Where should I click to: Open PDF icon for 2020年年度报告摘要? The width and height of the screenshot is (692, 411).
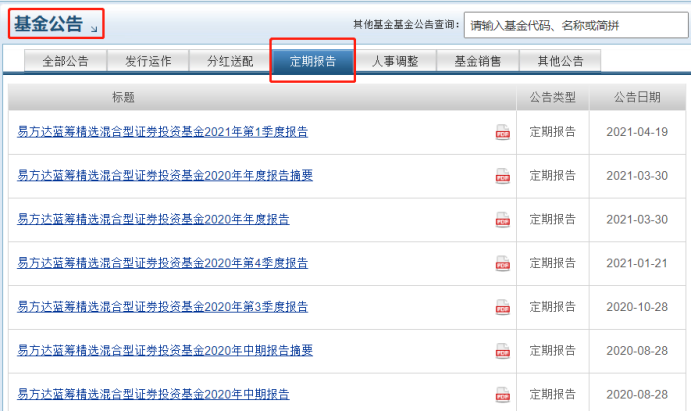coord(503,176)
